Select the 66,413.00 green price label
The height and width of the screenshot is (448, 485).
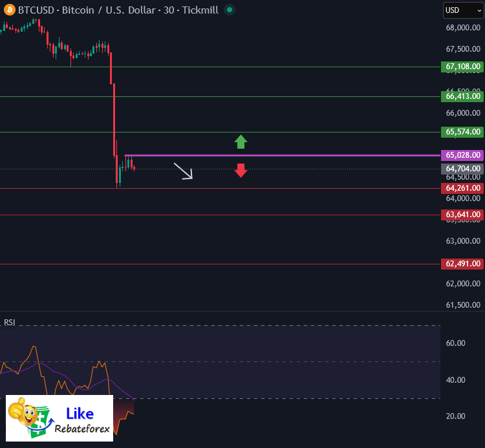(462, 96)
